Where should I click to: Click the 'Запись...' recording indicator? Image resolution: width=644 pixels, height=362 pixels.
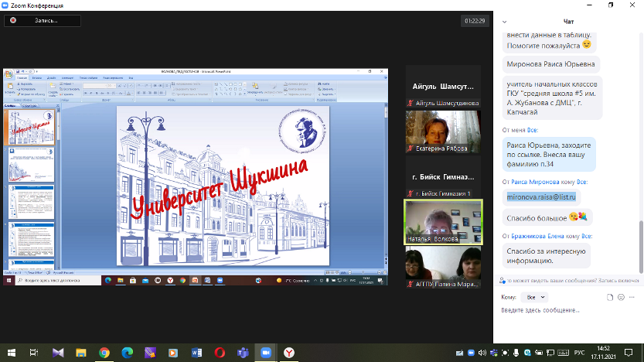coord(38,21)
